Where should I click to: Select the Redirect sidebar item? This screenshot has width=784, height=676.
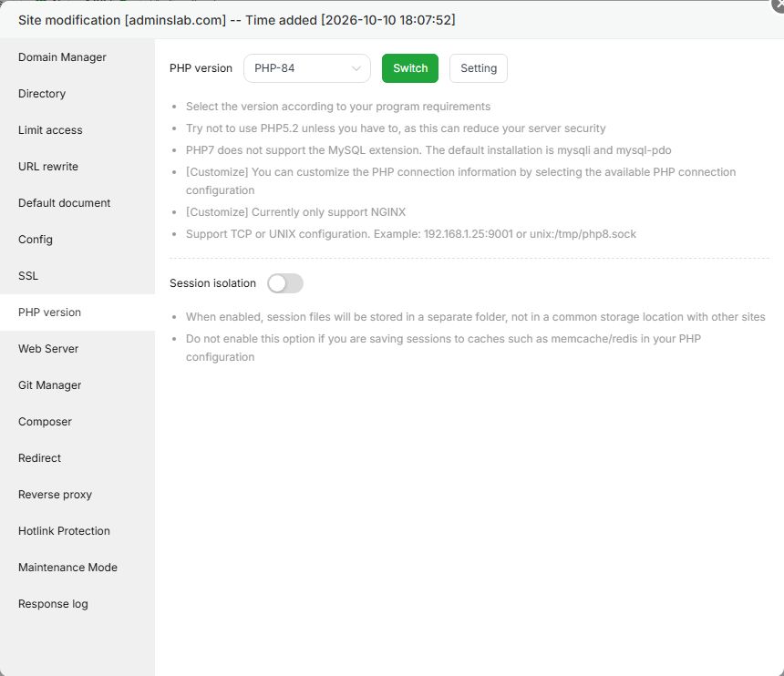(77, 458)
